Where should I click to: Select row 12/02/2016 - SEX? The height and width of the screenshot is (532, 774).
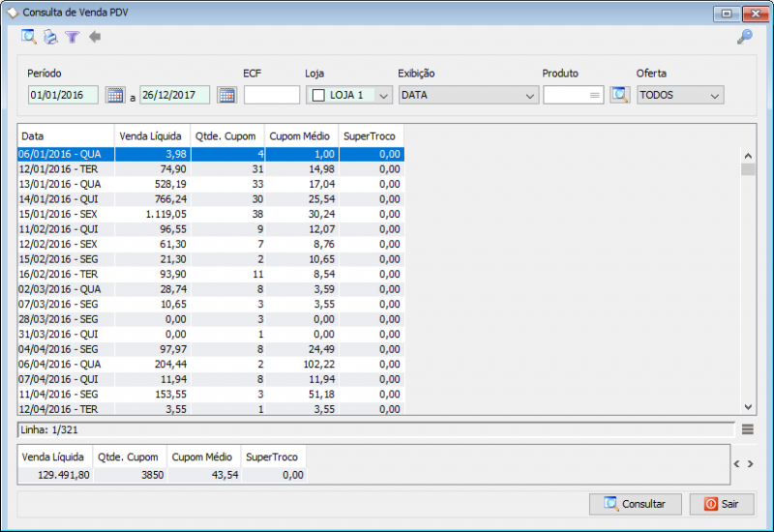point(211,245)
